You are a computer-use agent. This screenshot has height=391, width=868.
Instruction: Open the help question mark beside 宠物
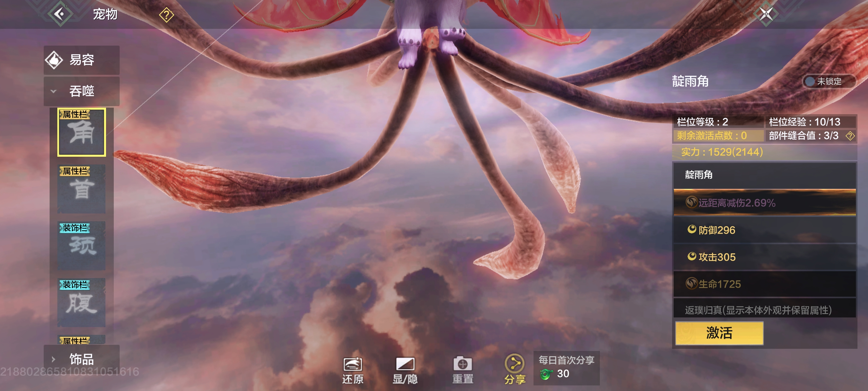(166, 15)
